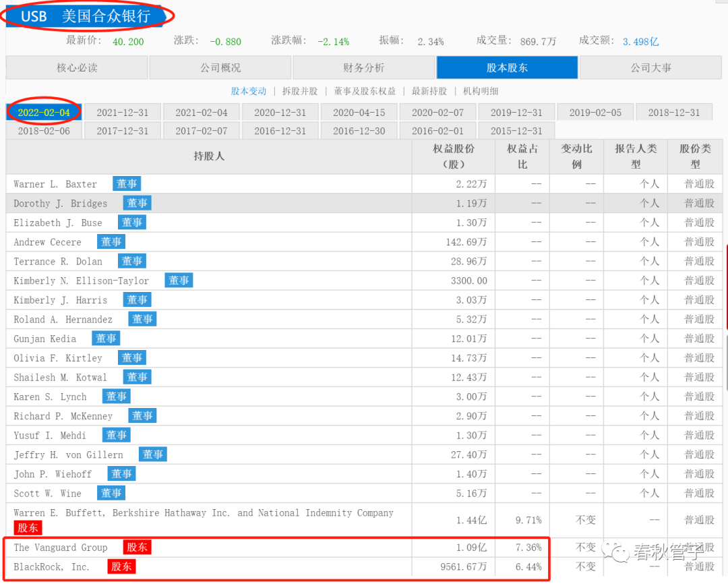This screenshot has width=728, height=584.
Task: Go to 拆股并股 section
Action: pyautogui.click(x=300, y=91)
